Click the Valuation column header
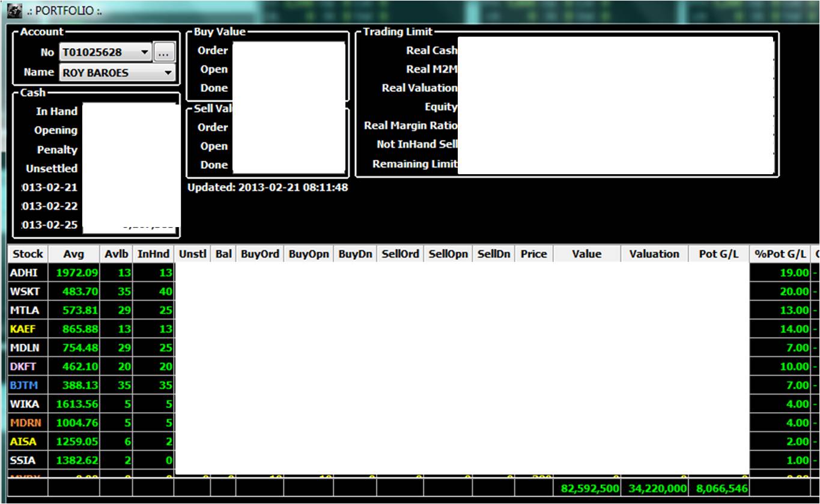This screenshot has height=504, width=820. point(654,254)
